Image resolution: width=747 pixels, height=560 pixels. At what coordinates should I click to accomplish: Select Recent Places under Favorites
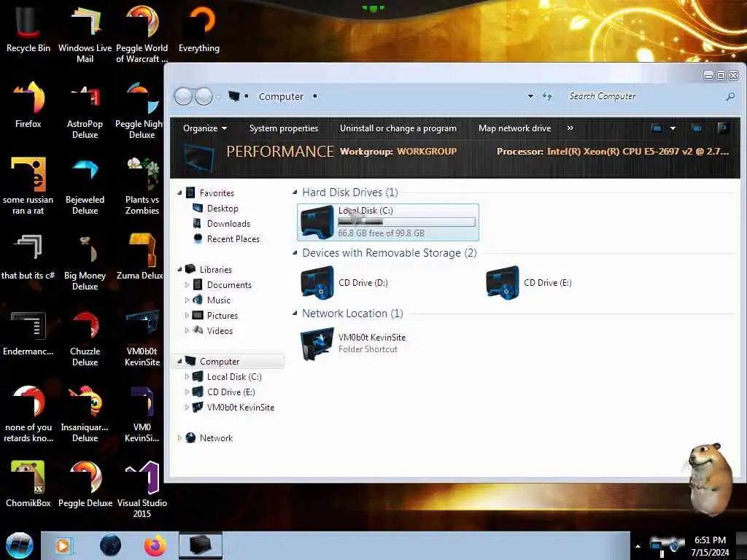click(233, 238)
